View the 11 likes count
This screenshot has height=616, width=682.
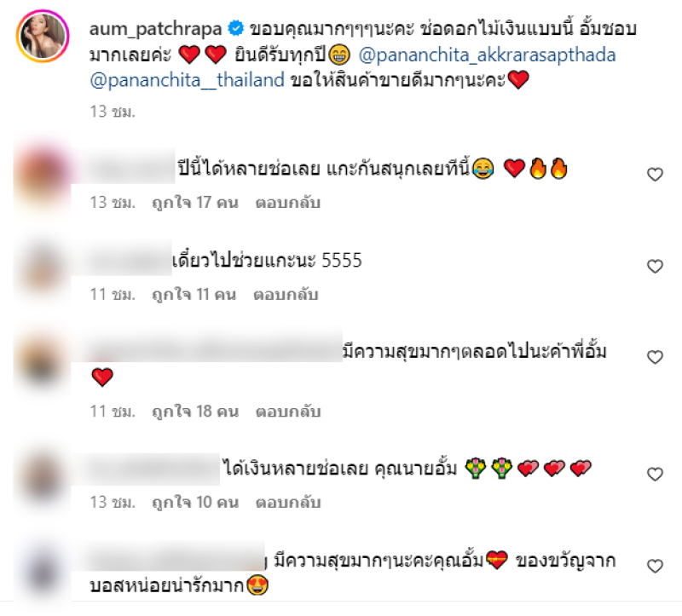click(194, 294)
